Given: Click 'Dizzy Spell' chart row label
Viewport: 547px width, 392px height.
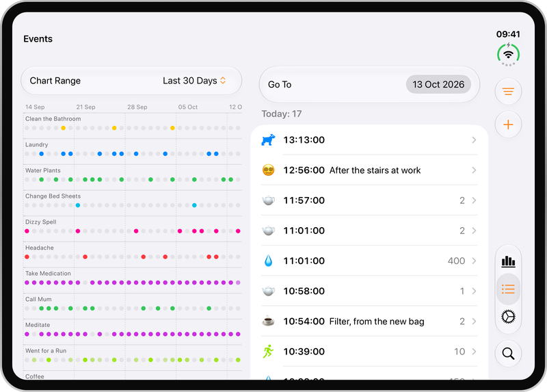Looking at the screenshot, I should 41,222.
